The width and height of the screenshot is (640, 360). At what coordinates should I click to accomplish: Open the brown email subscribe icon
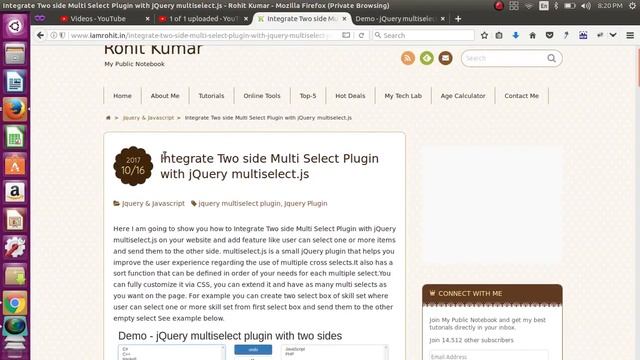445,58
